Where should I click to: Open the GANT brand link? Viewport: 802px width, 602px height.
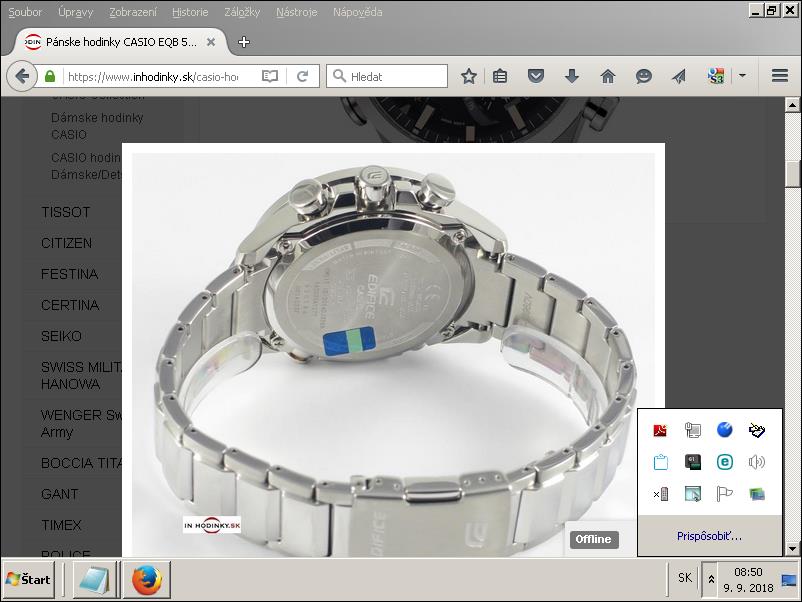pyautogui.click(x=60, y=494)
